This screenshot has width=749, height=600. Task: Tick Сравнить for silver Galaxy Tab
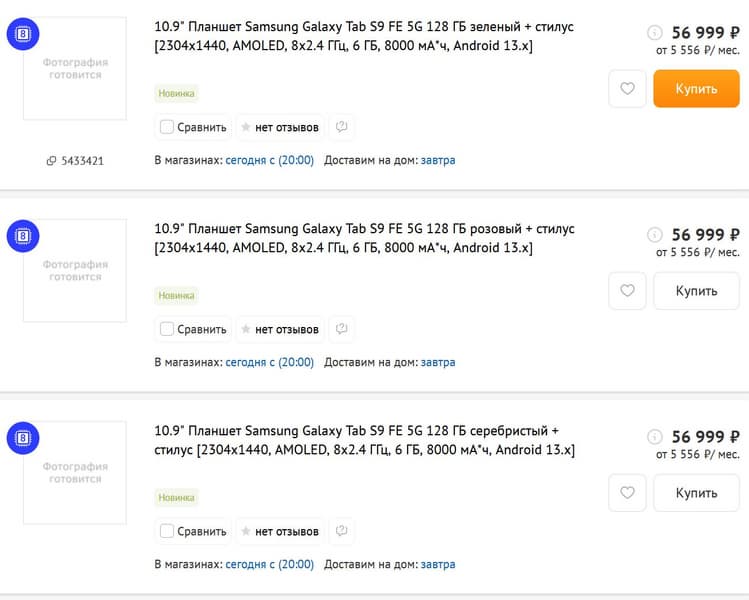pyautogui.click(x=167, y=531)
